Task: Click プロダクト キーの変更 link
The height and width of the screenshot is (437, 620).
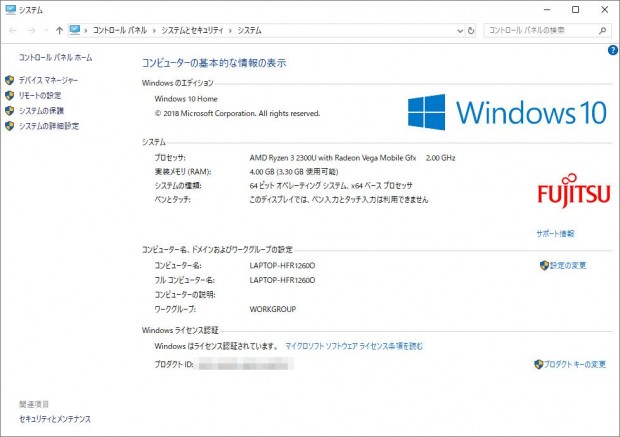Action: [575, 364]
